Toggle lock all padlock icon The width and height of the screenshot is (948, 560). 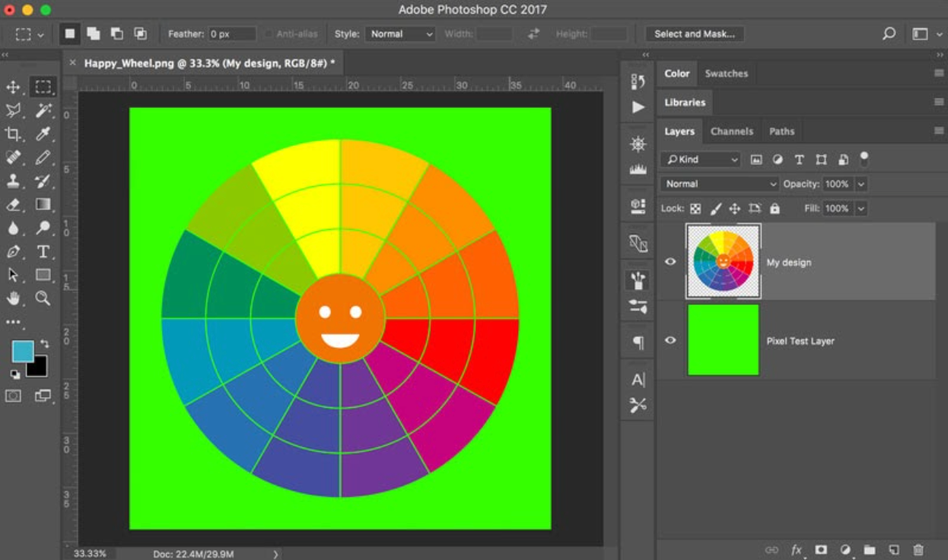pyautogui.click(x=775, y=208)
